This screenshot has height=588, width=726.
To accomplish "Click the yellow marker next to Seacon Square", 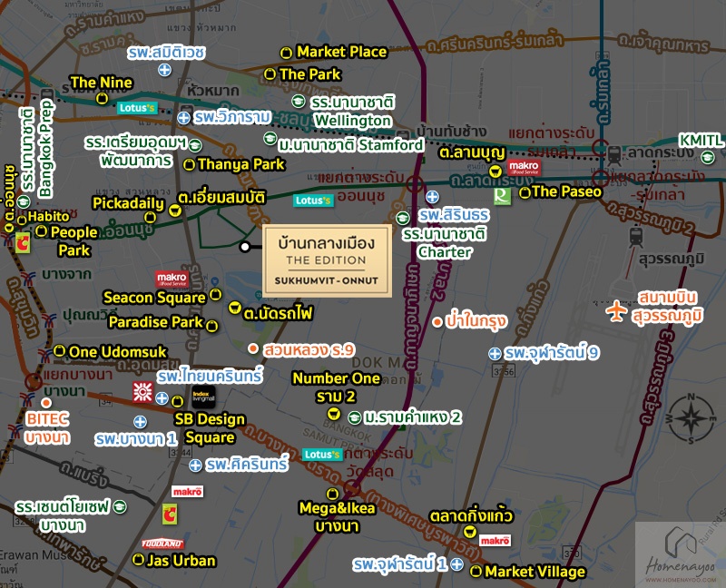I will (216, 295).
